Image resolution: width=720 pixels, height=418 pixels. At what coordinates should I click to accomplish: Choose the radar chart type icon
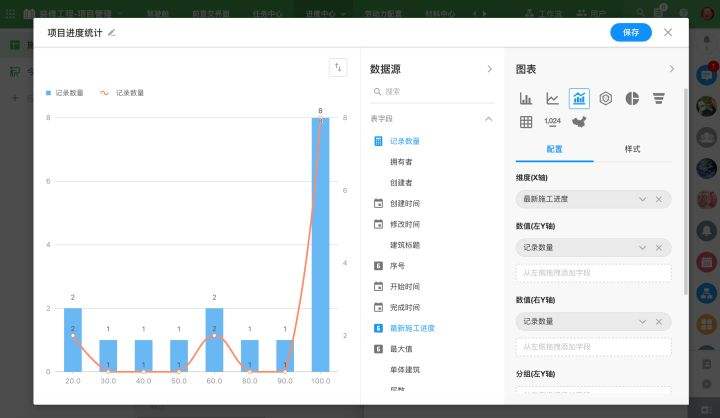coord(605,98)
